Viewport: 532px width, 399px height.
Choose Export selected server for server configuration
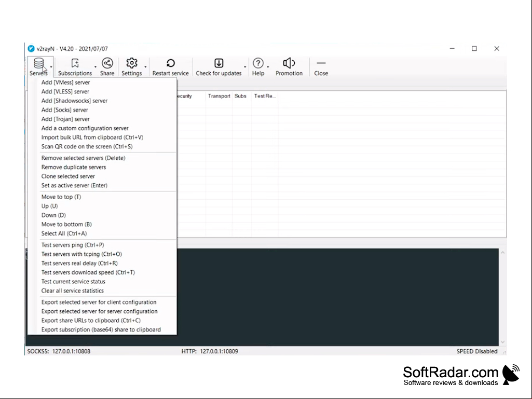click(102, 311)
